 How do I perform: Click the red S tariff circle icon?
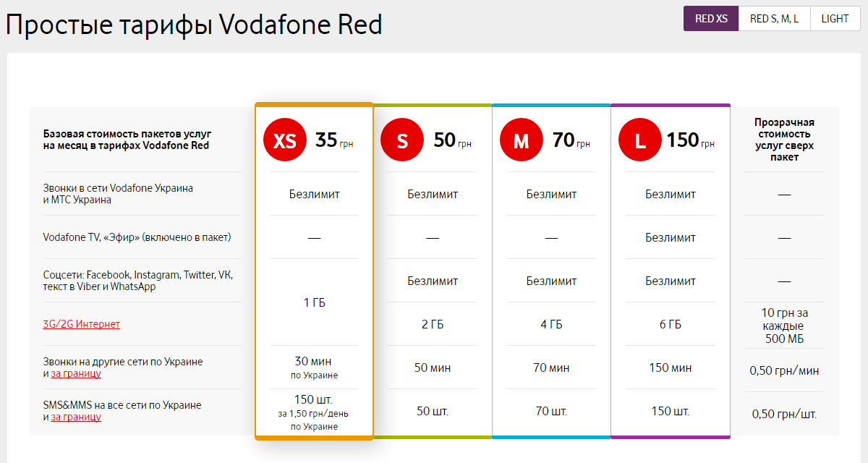coord(402,140)
